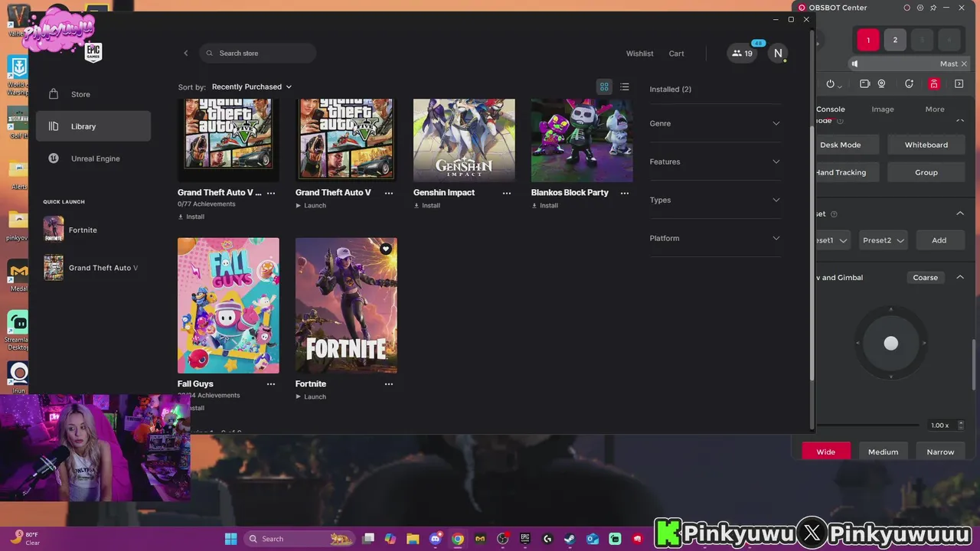Viewport: 980px width, 551px height.
Task: Select OBSBOT device slot 1
Action: coord(868,40)
